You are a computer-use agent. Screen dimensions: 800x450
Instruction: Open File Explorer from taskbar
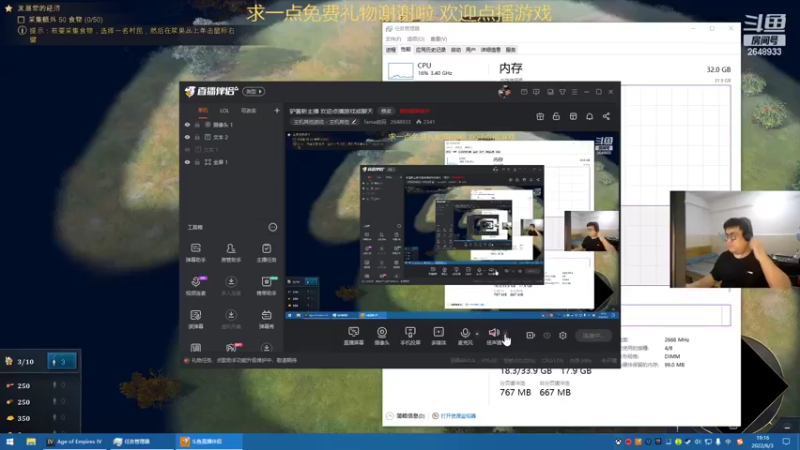click(x=31, y=441)
